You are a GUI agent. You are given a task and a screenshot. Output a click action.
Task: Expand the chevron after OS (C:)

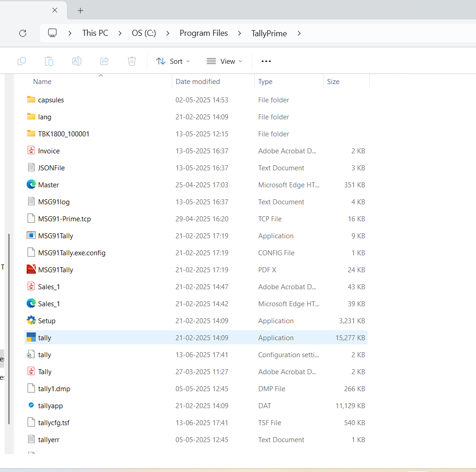(x=168, y=33)
